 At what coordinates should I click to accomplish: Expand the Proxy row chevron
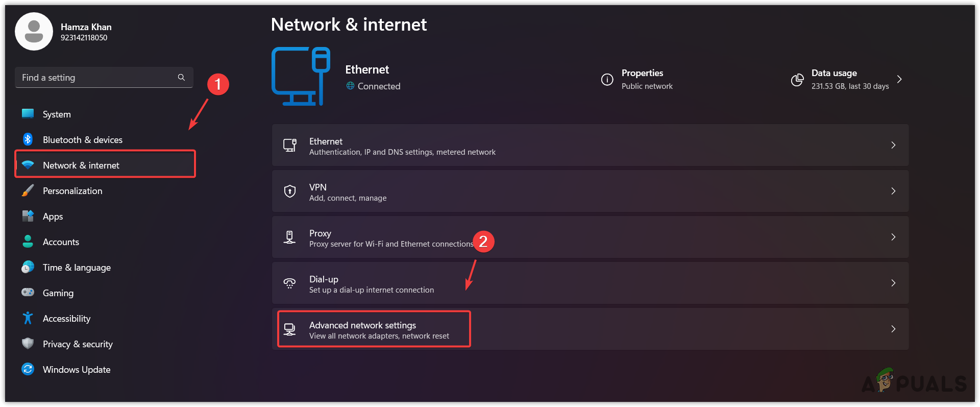893,236
